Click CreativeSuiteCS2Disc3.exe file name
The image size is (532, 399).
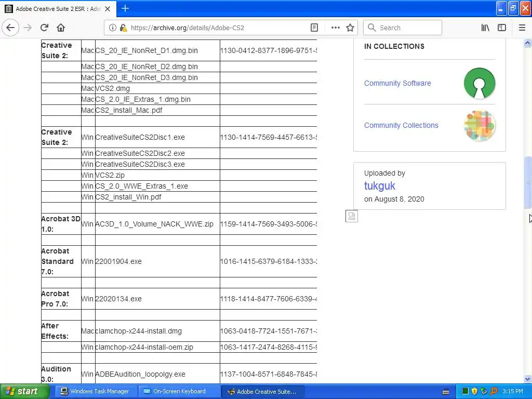pyautogui.click(x=140, y=164)
